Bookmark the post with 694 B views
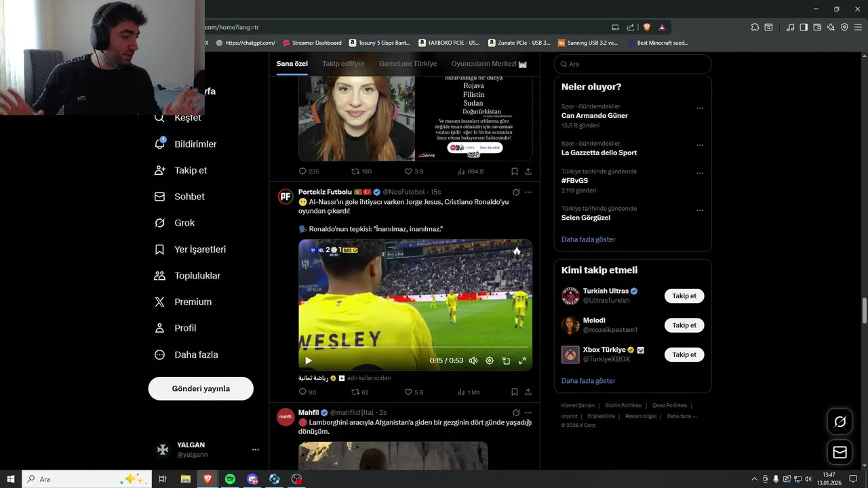Screen dimensions: 868x488 point(515,171)
